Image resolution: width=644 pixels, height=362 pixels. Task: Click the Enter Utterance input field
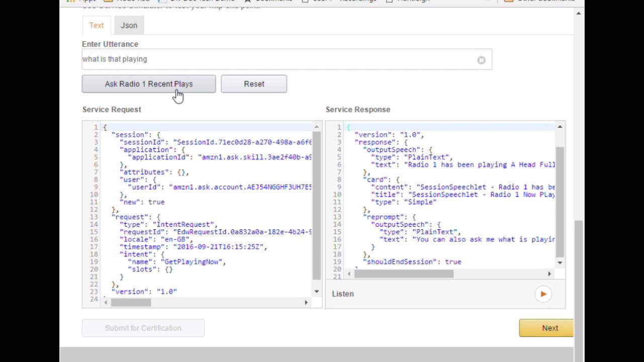(287, 59)
